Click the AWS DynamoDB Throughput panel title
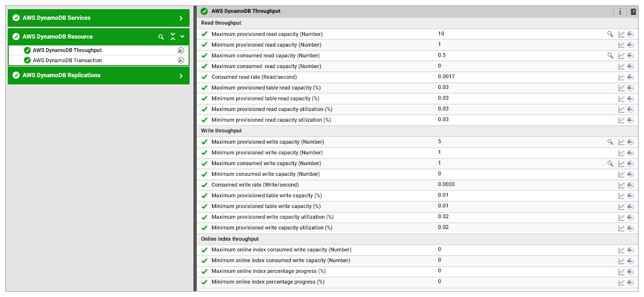 click(246, 11)
